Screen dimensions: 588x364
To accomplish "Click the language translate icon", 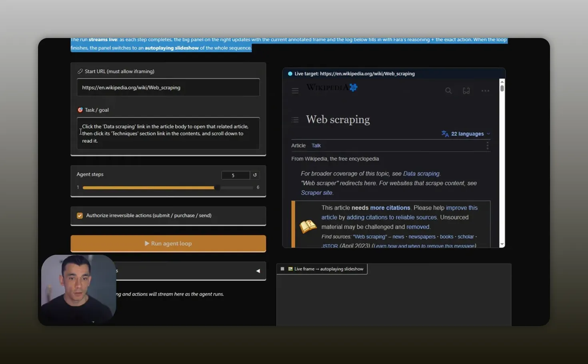I will coord(445,134).
